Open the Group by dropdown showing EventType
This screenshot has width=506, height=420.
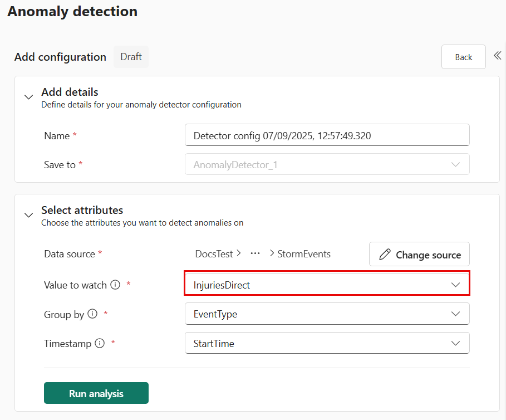tap(327, 314)
